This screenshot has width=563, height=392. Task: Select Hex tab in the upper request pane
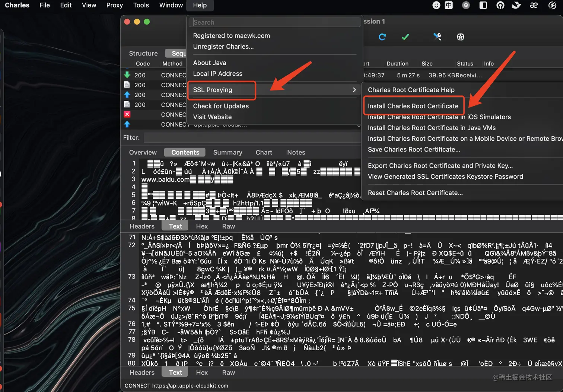click(202, 226)
